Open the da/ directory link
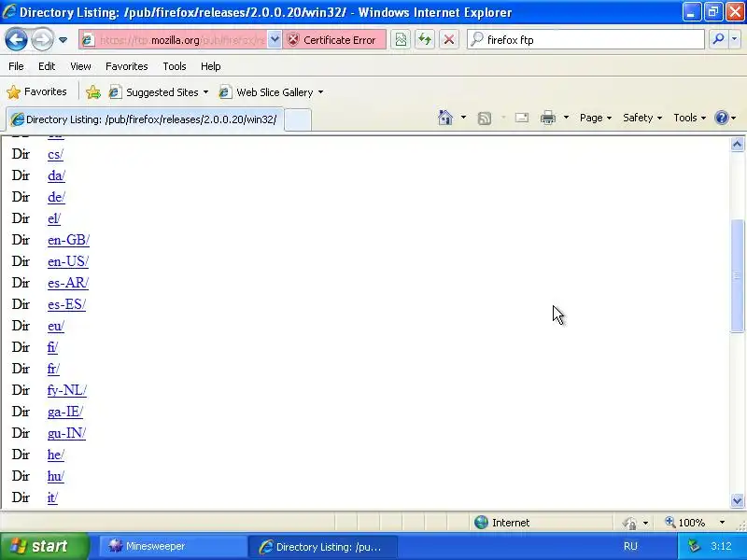747x560 pixels. [x=56, y=175]
